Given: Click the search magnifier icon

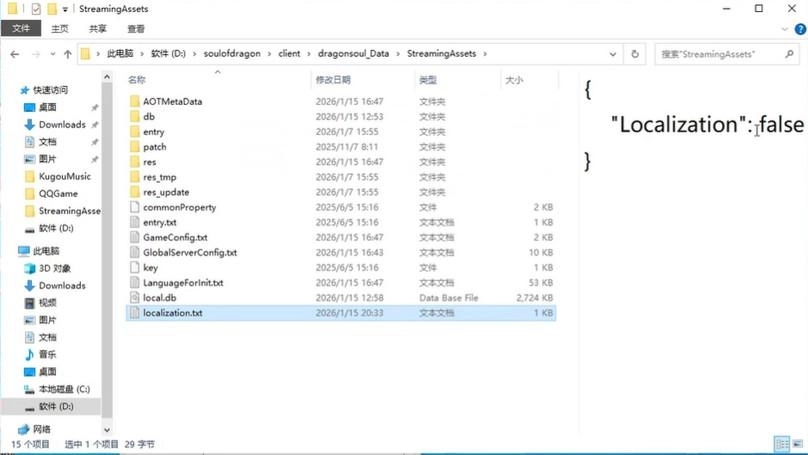Looking at the screenshot, I should tap(790, 54).
